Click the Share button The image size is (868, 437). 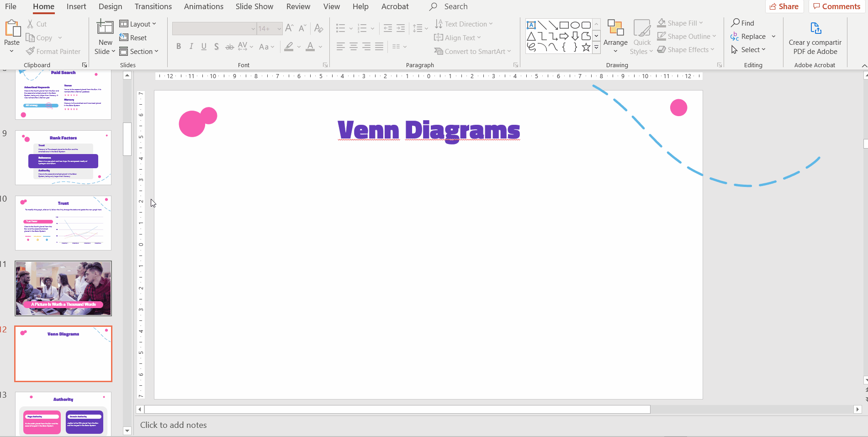click(x=784, y=6)
